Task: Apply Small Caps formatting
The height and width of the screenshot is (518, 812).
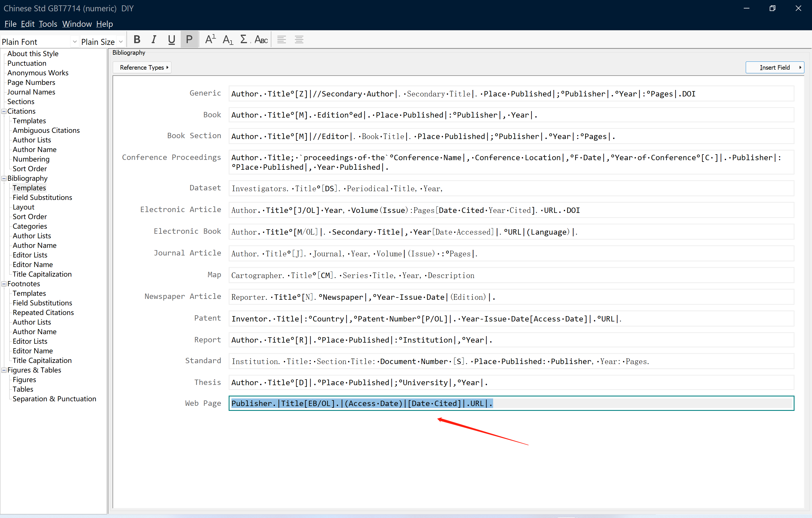Action: (261, 40)
